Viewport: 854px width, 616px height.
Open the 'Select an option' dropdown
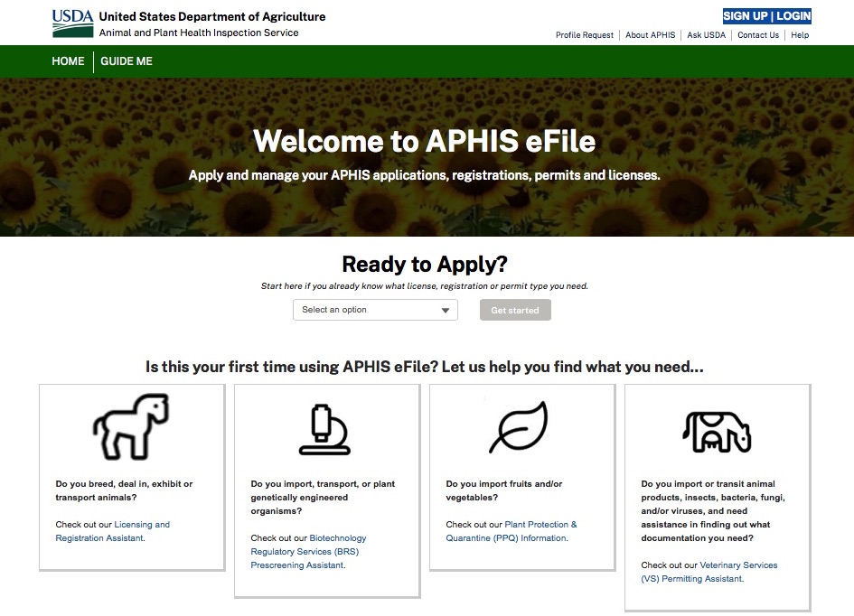375,310
